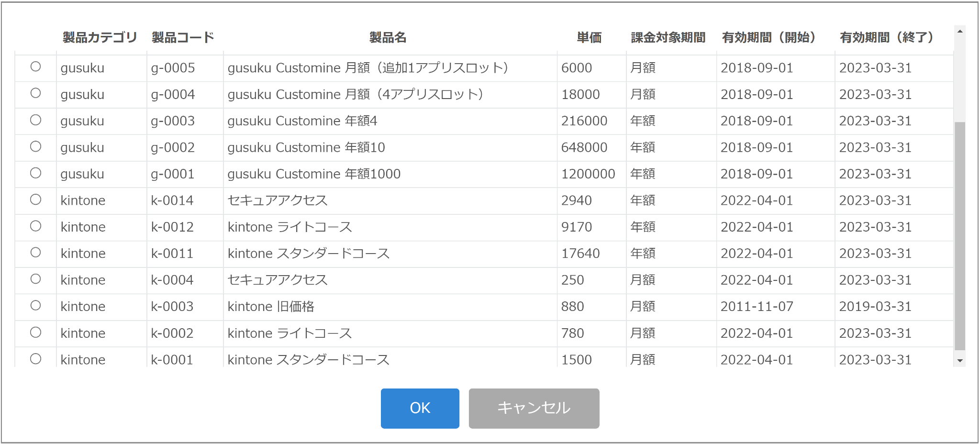This screenshot has height=444, width=980.
Task: Select radio for k-0011 スタンダードコース
Action: [35, 252]
